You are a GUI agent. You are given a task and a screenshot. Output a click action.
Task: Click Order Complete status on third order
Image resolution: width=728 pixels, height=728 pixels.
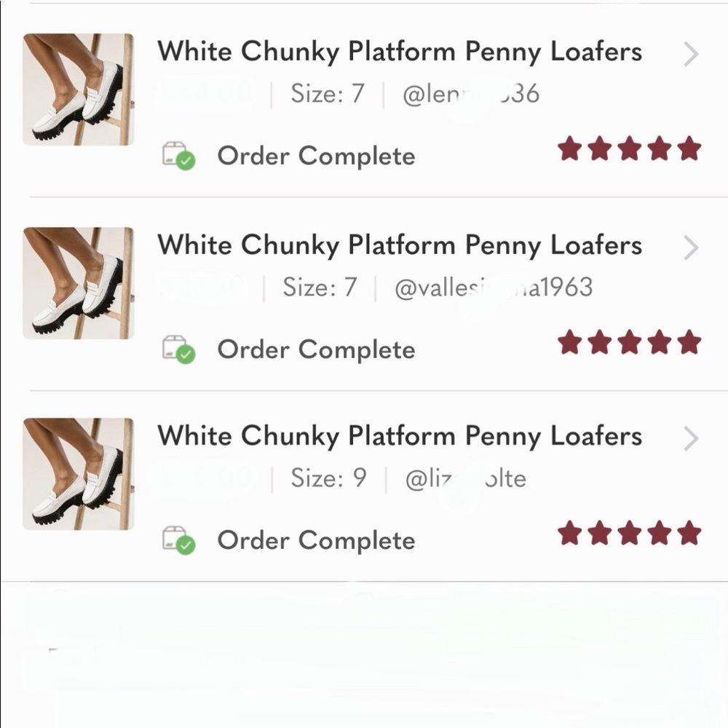(x=316, y=540)
